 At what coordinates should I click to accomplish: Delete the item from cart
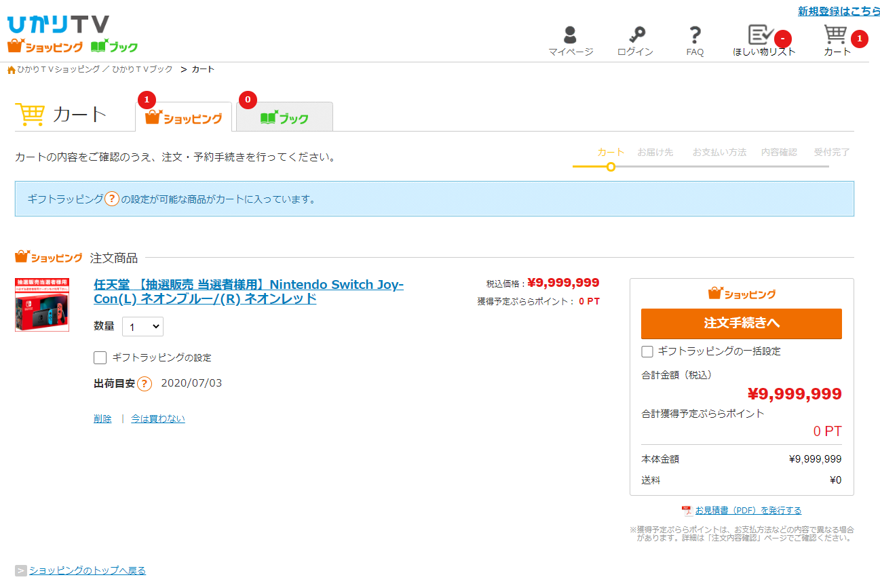point(102,418)
